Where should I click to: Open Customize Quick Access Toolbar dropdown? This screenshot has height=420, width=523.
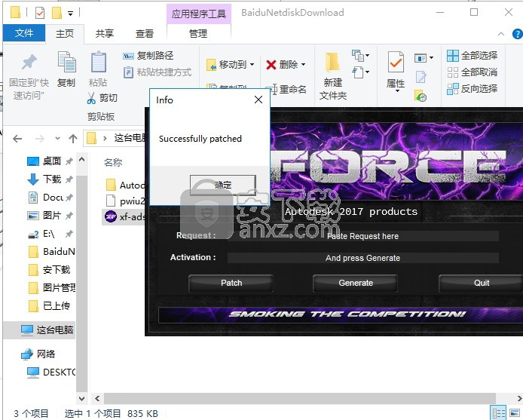tap(70, 14)
